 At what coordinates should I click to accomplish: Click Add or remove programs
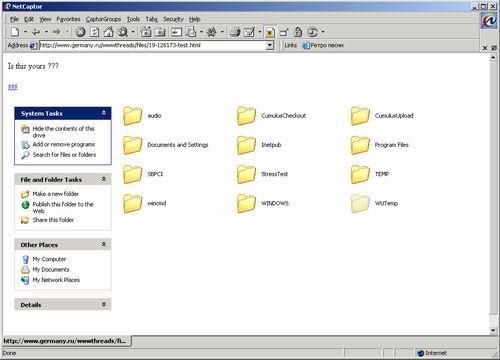click(x=64, y=144)
